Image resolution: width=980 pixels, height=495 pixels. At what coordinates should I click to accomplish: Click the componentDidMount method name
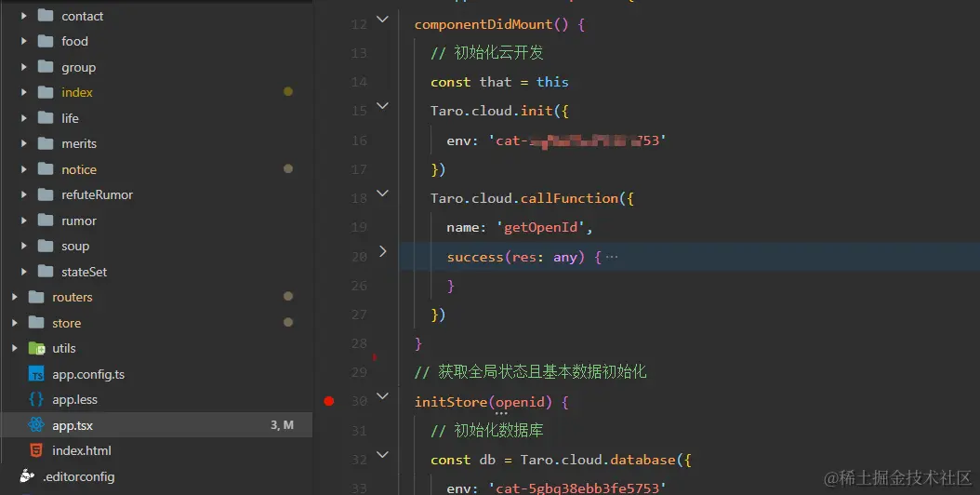[x=483, y=24]
